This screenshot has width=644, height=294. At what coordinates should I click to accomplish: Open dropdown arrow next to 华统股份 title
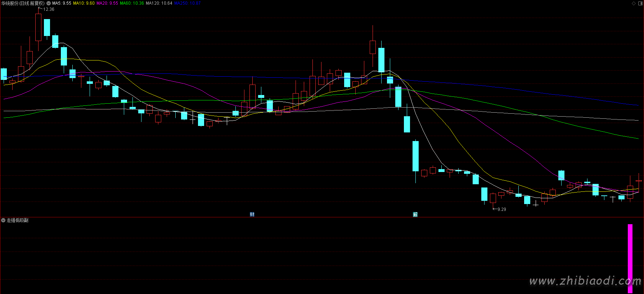(49, 3)
